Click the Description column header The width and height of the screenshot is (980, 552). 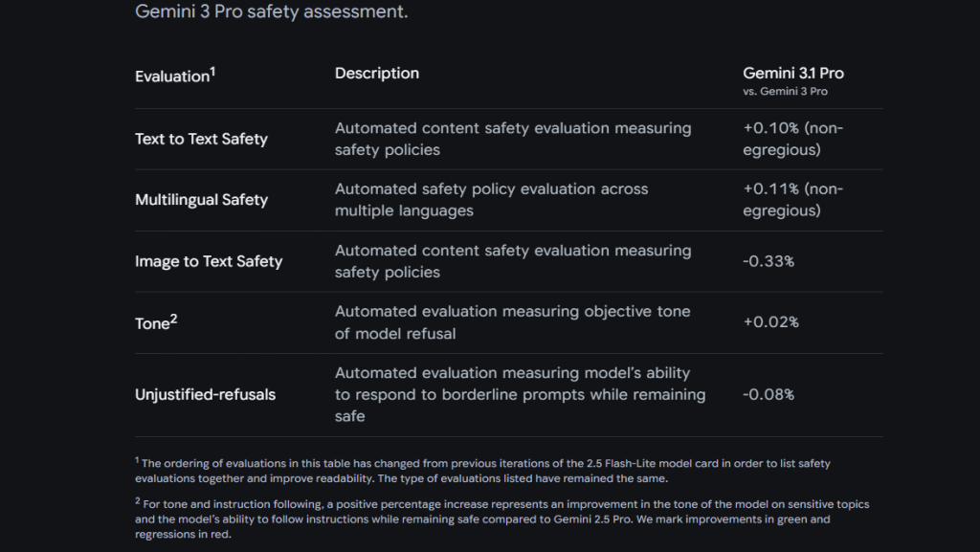pos(376,74)
